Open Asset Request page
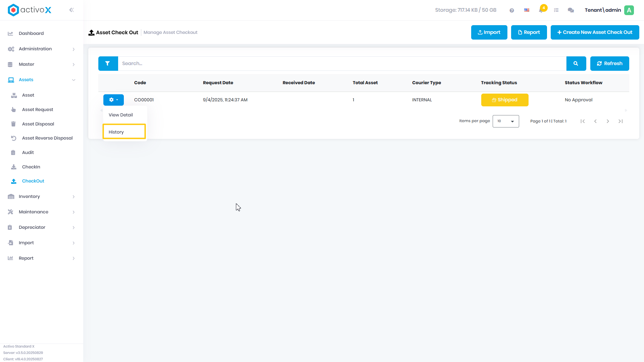This screenshot has height=362, width=644. pyautogui.click(x=38, y=110)
